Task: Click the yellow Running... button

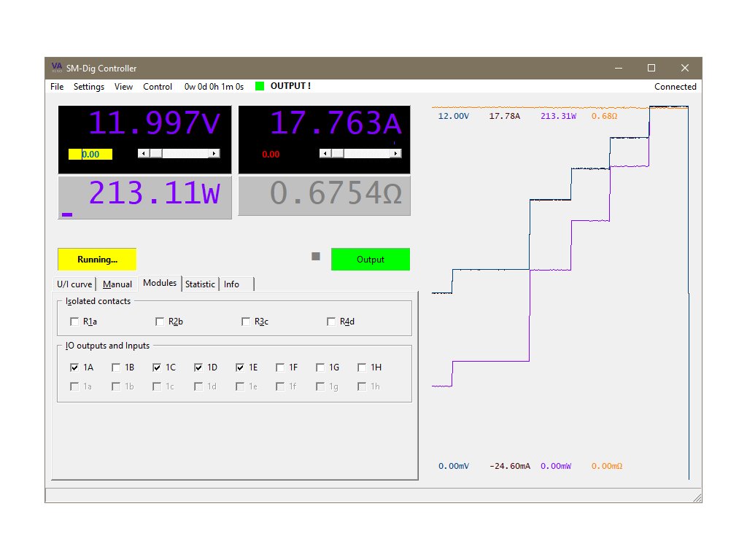Action: 97,260
